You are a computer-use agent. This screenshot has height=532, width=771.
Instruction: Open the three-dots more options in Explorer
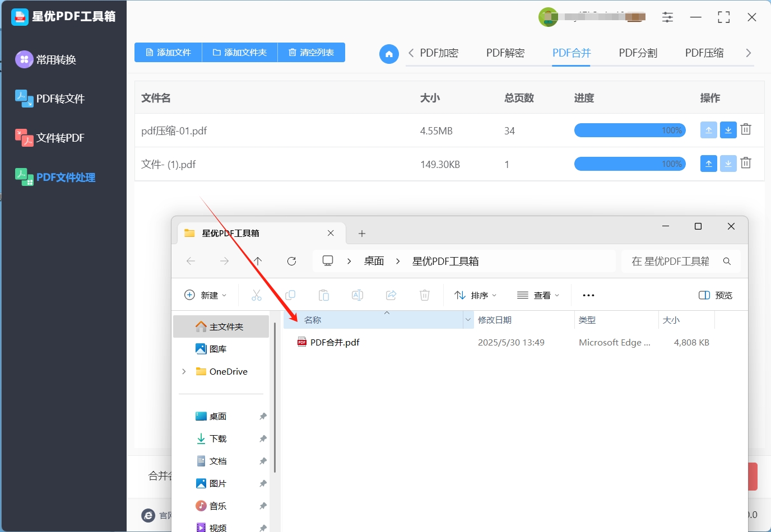(x=588, y=295)
